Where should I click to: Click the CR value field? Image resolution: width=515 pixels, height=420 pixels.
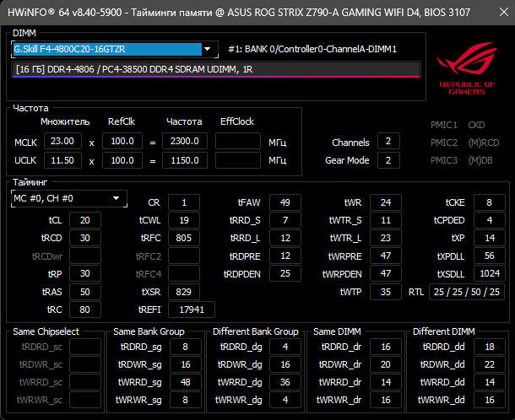(184, 202)
